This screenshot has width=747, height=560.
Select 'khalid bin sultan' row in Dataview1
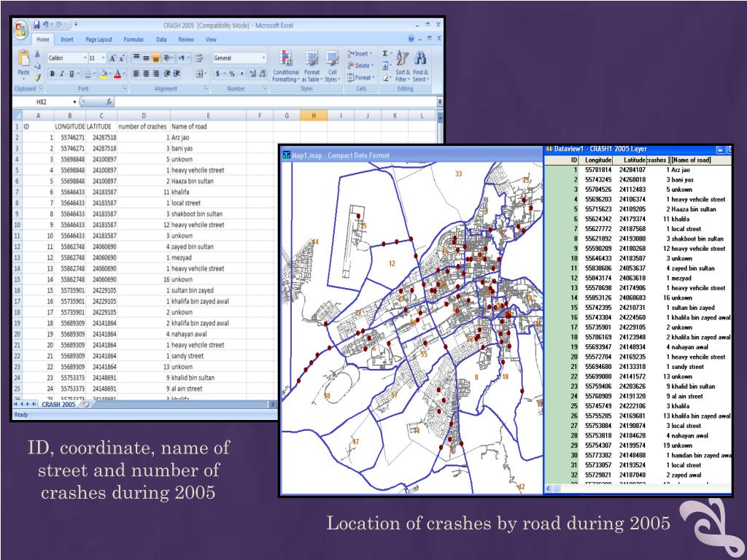[638, 386]
